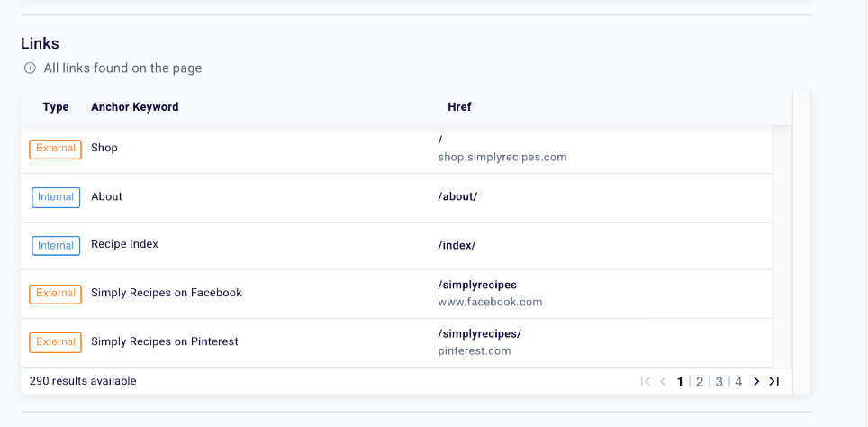This screenshot has height=427, width=868.
Task: Click the www.facebook.com href
Action: point(491,302)
